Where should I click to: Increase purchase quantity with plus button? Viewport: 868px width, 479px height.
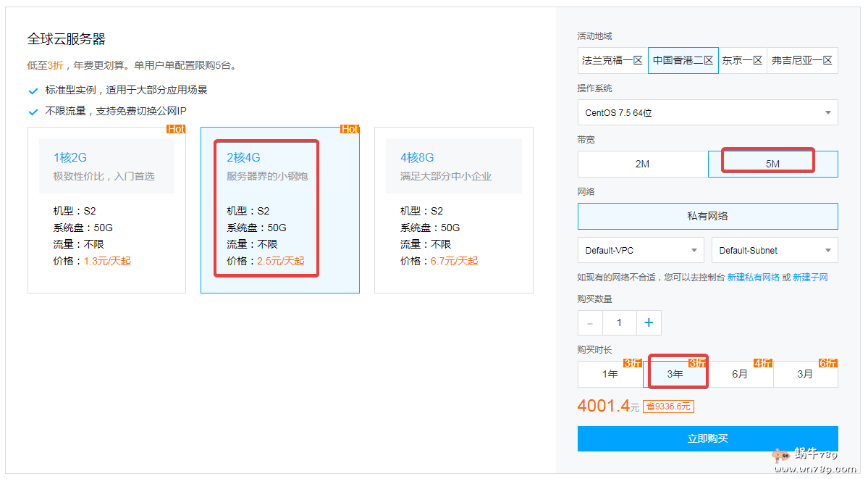(x=649, y=323)
